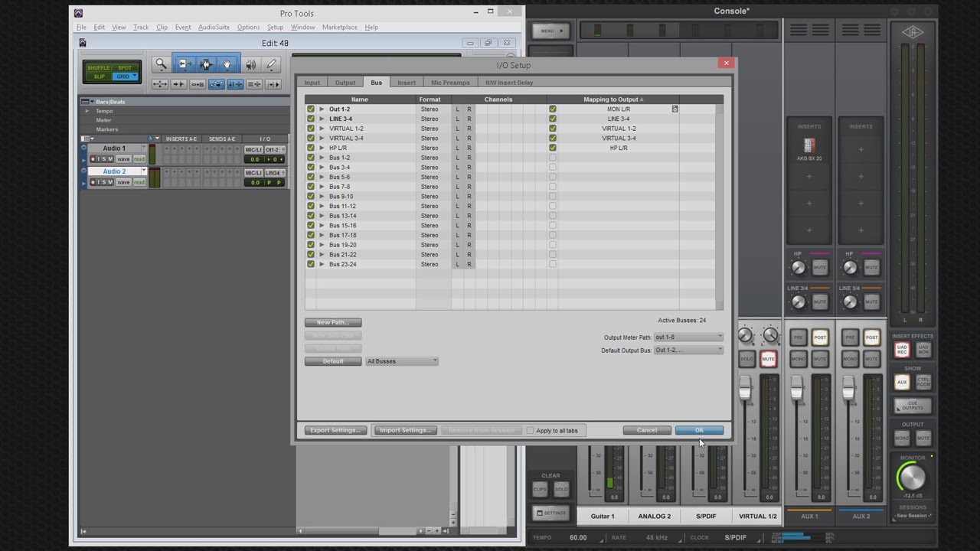Show CTRL ROOM in Console

[923, 382]
